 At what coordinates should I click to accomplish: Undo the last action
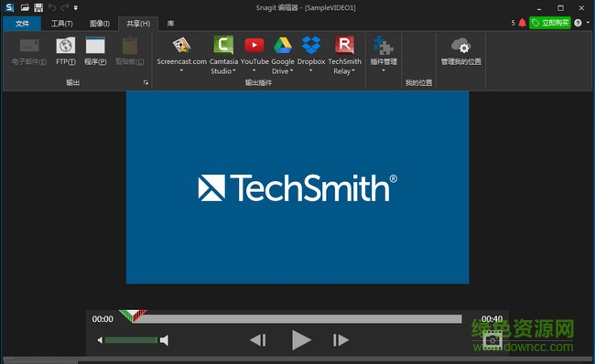click(x=52, y=7)
